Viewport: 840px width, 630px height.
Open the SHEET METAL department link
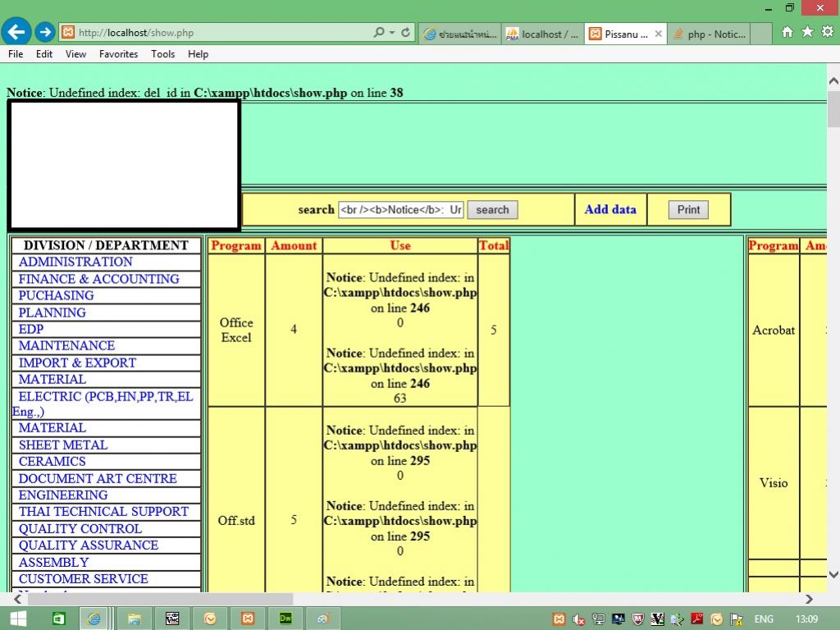[x=63, y=445]
